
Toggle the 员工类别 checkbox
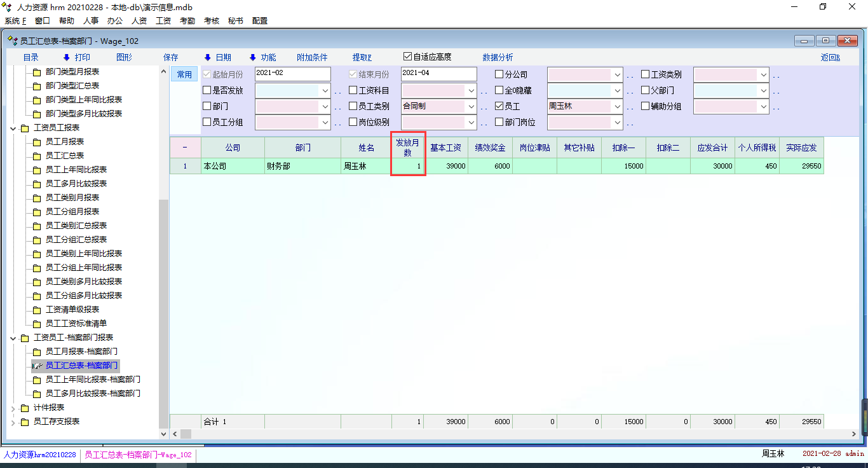(353, 106)
